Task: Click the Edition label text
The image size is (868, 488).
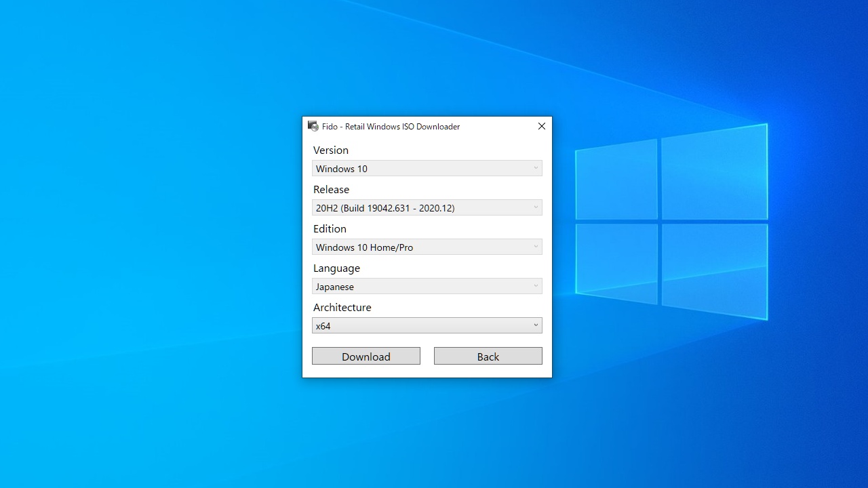Action: (330, 228)
